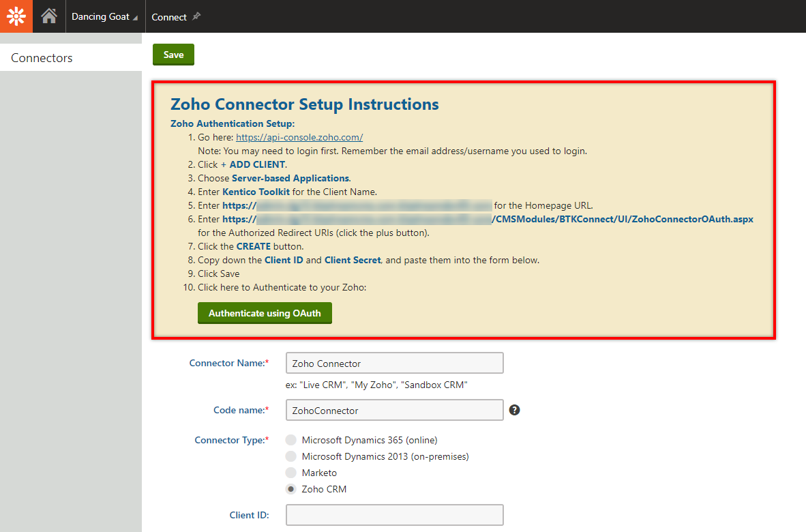Save the connector settings
The height and width of the screenshot is (532, 806).
tap(173, 55)
